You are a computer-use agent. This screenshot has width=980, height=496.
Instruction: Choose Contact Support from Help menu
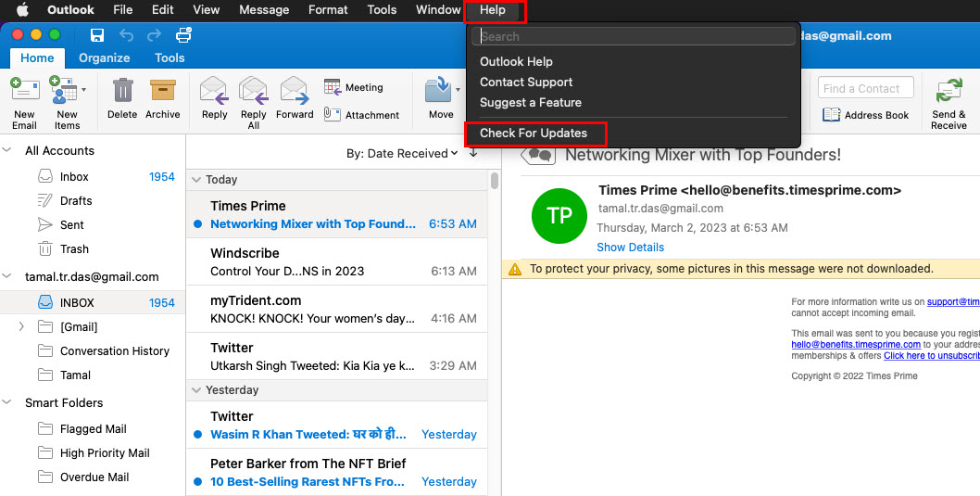526,83
